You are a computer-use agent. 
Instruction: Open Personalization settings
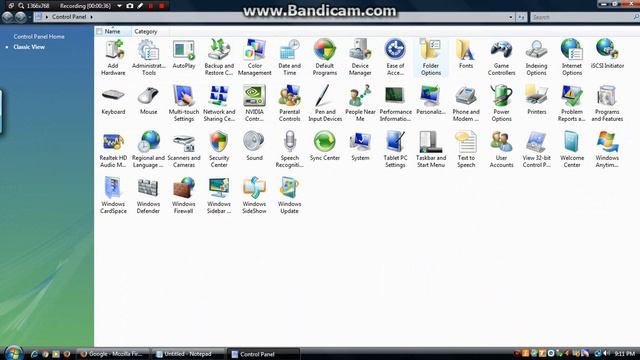coord(431,101)
